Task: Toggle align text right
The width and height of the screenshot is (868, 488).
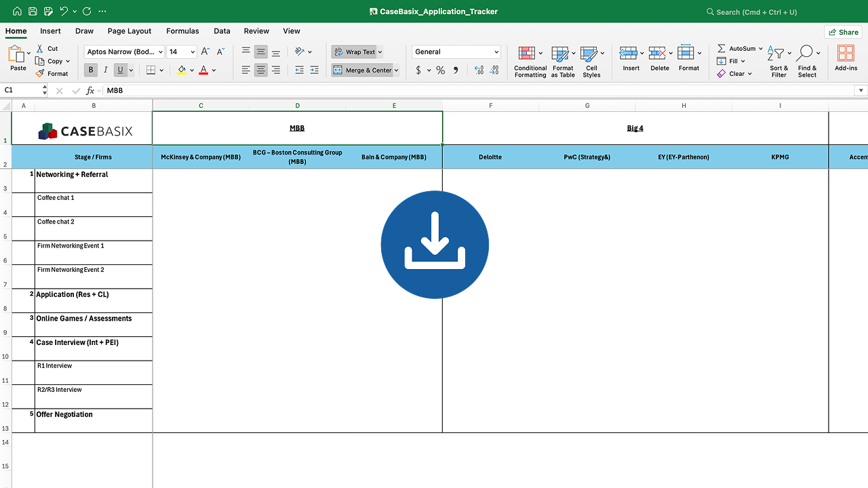Action: [x=275, y=70]
